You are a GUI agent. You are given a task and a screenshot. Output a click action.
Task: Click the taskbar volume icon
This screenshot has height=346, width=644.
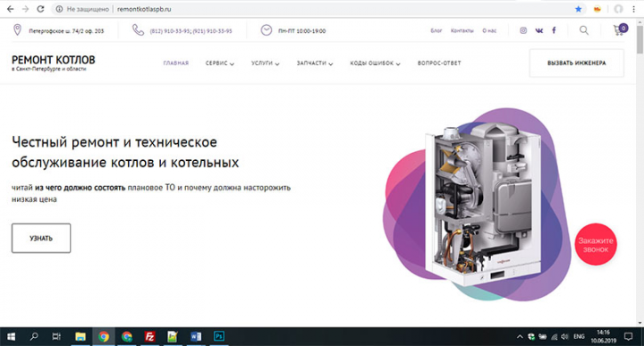(x=564, y=336)
